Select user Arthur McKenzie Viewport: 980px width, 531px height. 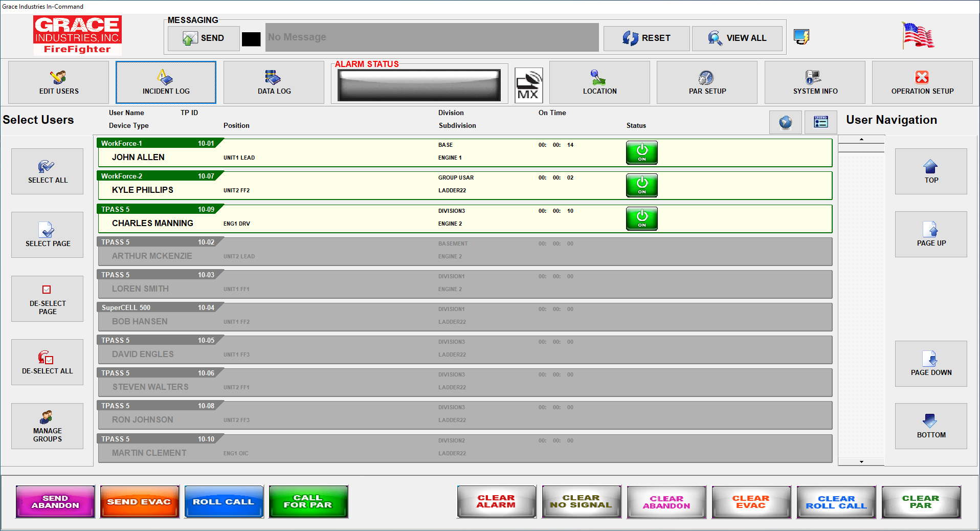tap(464, 252)
